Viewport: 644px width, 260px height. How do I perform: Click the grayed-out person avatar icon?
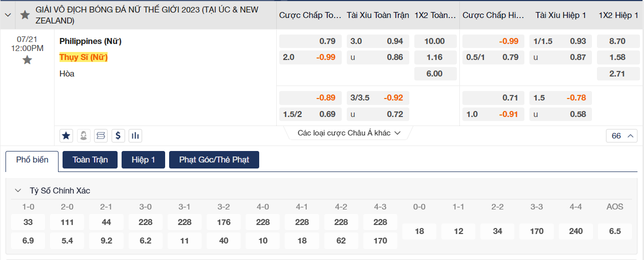click(x=84, y=135)
